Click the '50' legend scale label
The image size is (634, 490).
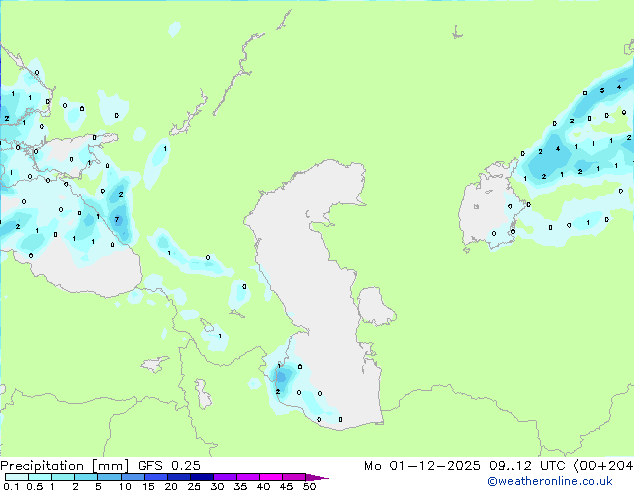(309, 486)
